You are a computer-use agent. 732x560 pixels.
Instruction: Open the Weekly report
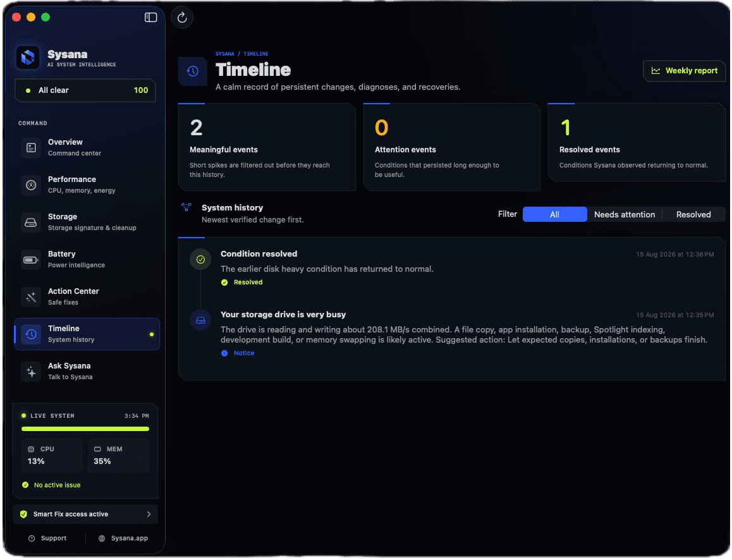(x=685, y=71)
